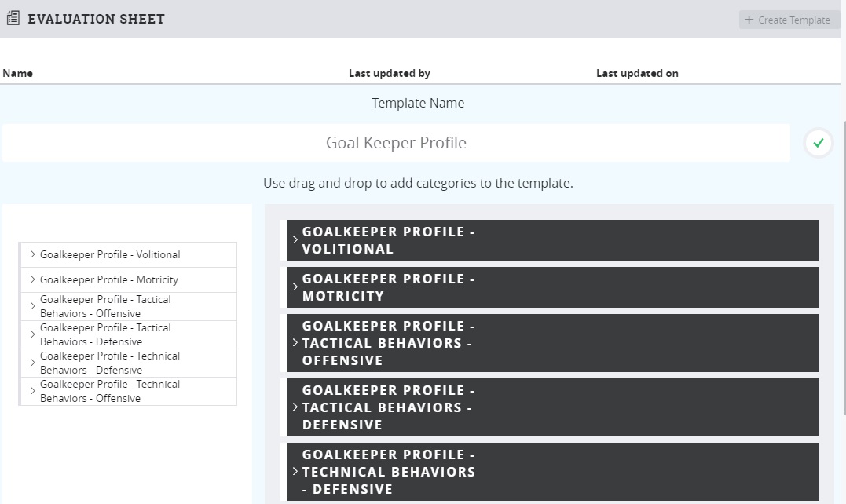Confirm template name with green checkmark
Screen dimensions: 846x504
pyautogui.click(x=819, y=143)
